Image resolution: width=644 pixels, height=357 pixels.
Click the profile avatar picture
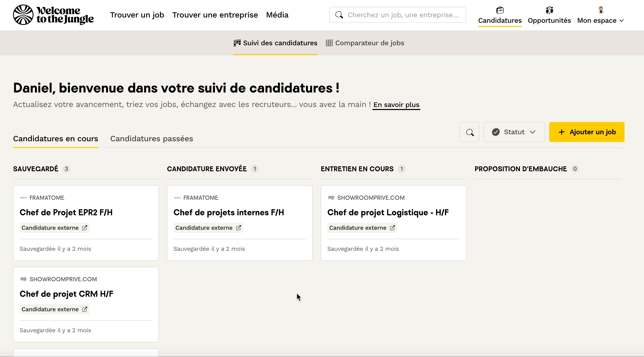pyautogui.click(x=601, y=10)
